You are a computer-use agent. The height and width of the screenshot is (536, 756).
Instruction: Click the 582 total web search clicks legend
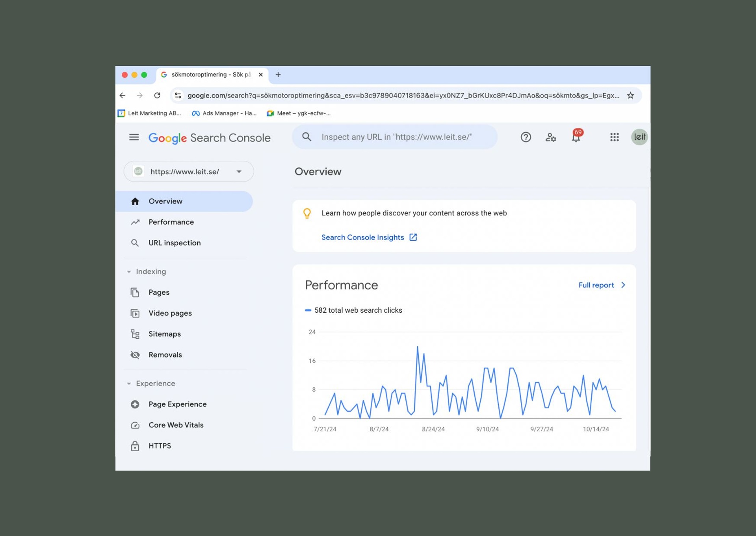pos(353,310)
